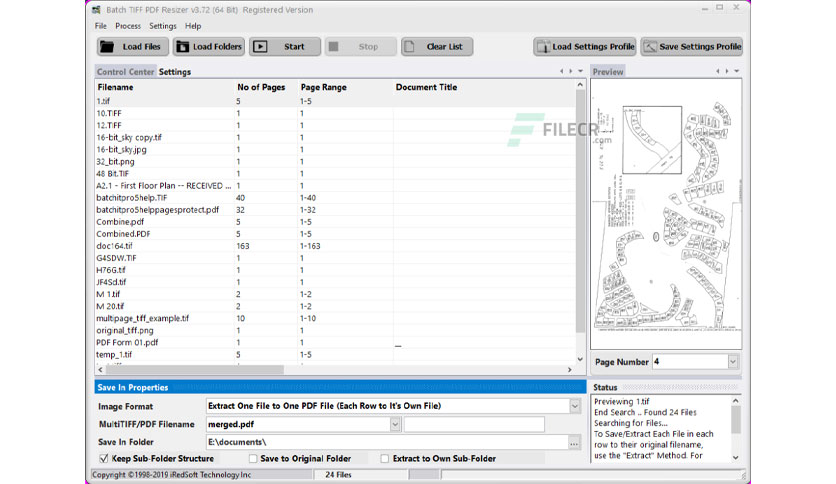Click the file list vertical scrollbar
The width and height of the screenshot is (836, 484).
pos(580,213)
